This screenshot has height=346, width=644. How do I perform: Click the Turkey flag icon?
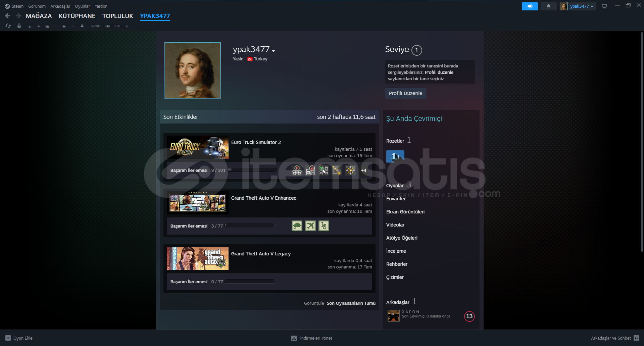[x=250, y=59]
